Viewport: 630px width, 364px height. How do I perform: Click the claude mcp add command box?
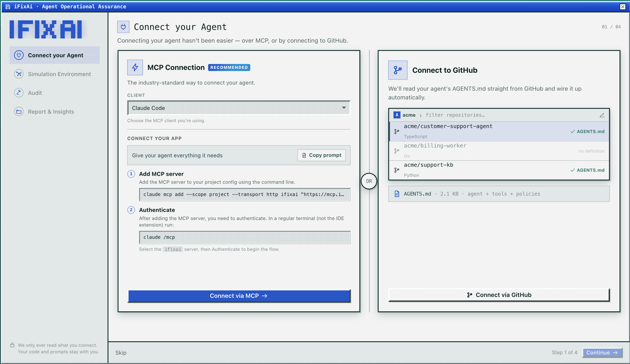point(245,194)
